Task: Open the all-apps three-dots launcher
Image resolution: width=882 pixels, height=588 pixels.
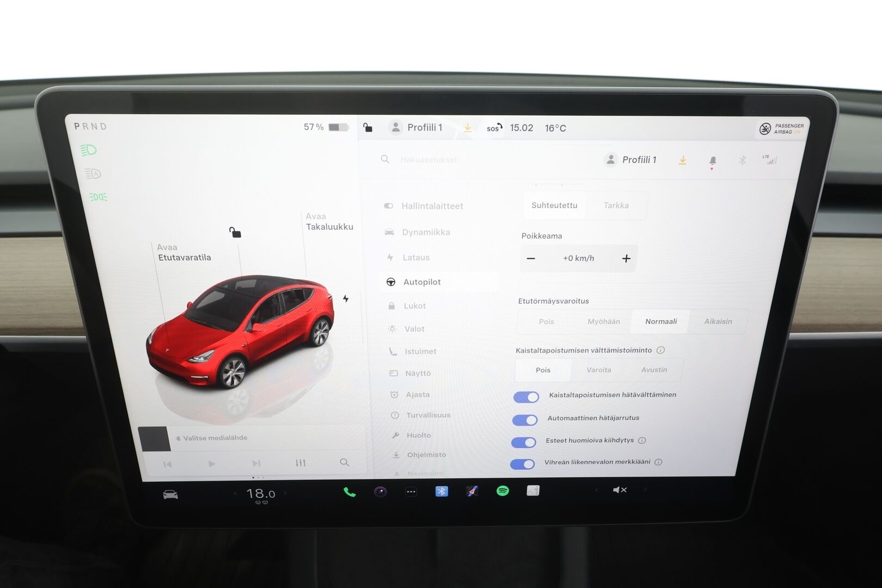Action: 411,492
